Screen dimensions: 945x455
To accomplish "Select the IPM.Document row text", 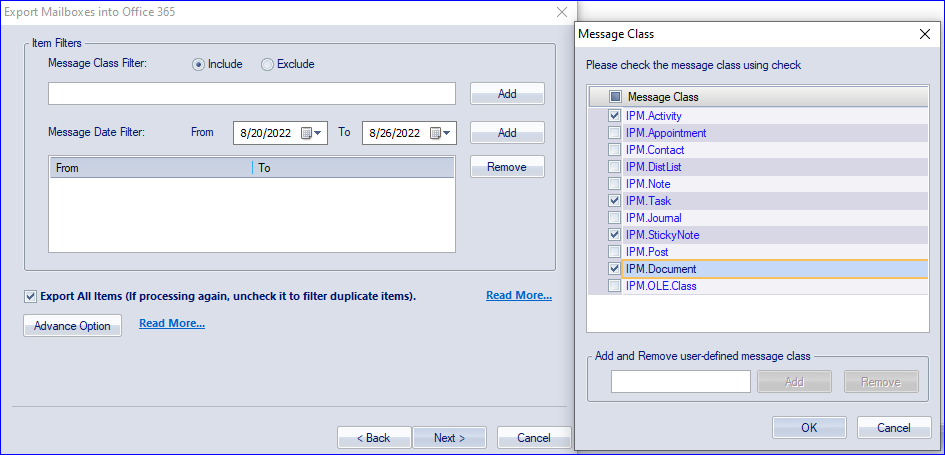I will click(x=661, y=269).
